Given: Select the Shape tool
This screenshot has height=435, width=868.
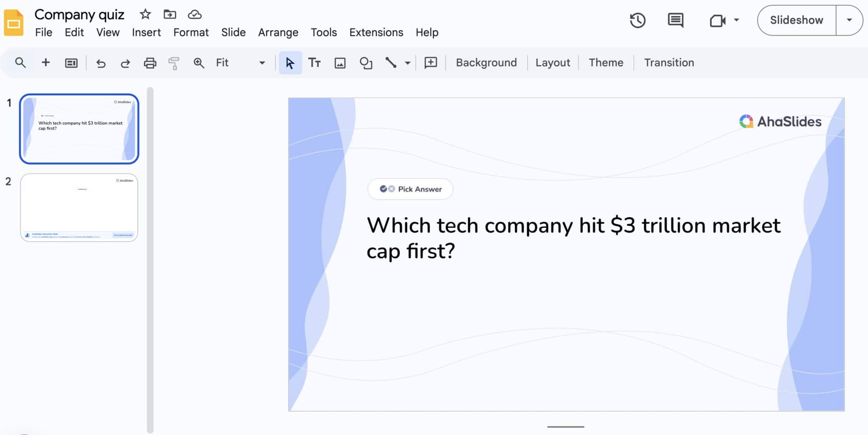Looking at the screenshot, I should 365,62.
